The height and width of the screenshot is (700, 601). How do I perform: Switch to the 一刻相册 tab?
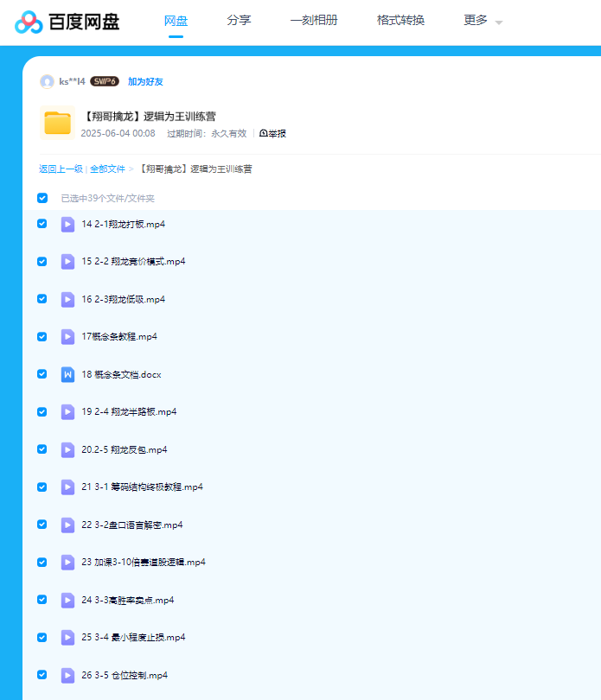point(314,20)
